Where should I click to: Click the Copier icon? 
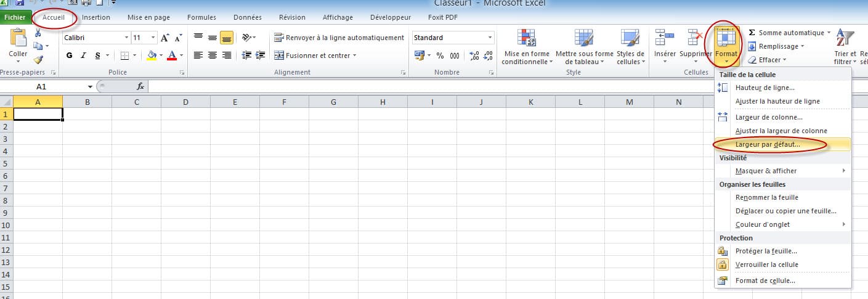(x=38, y=46)
